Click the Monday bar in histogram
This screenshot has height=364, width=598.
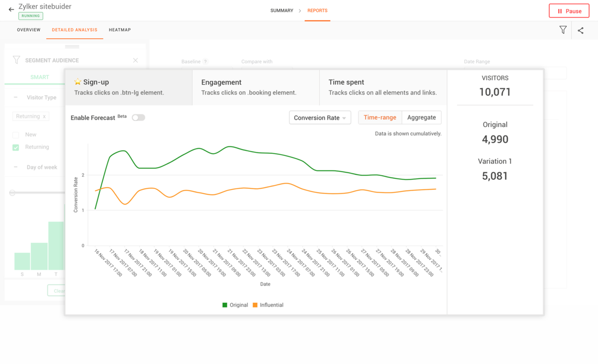[39, 256]
